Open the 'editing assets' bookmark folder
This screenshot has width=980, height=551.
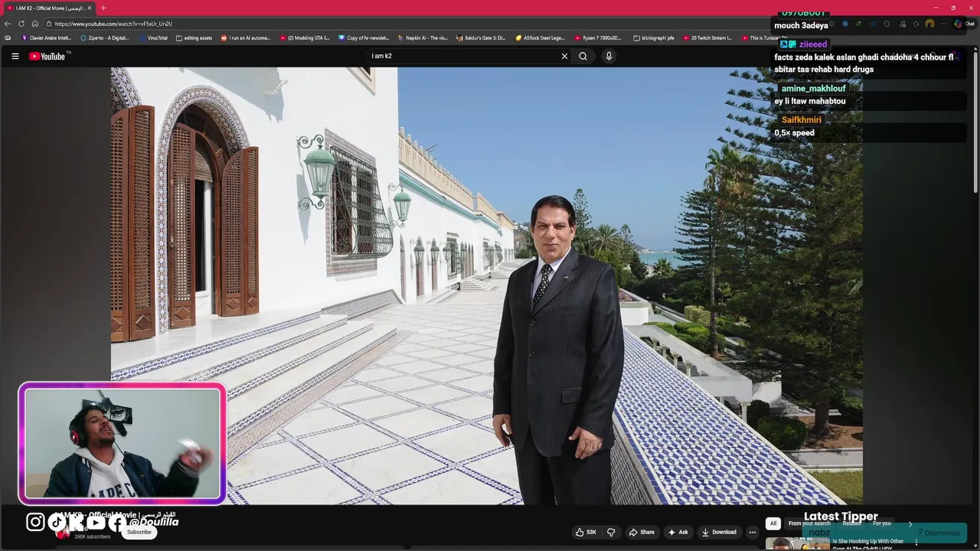[194, 37]
